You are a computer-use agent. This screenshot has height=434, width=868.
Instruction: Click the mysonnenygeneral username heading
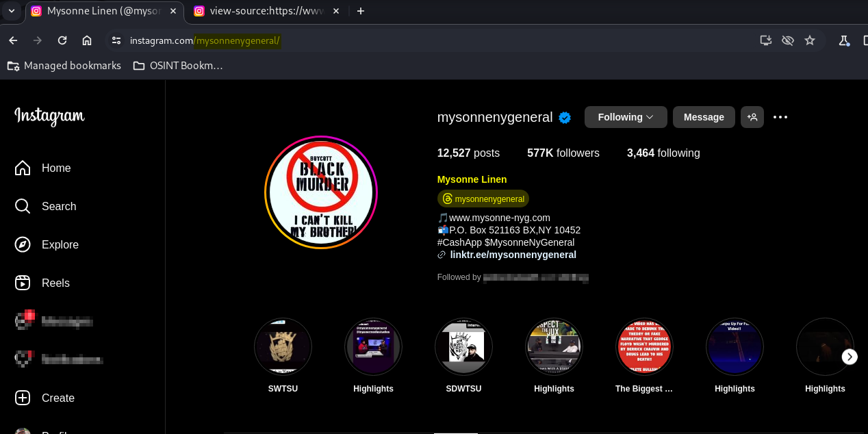[495, 117]
